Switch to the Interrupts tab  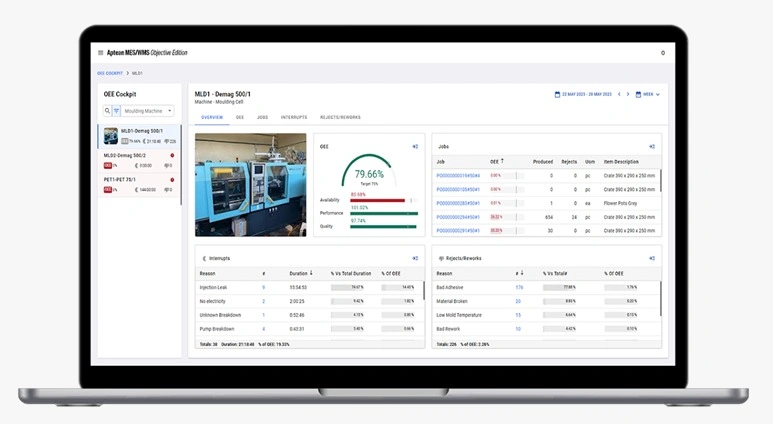[294, 117]
